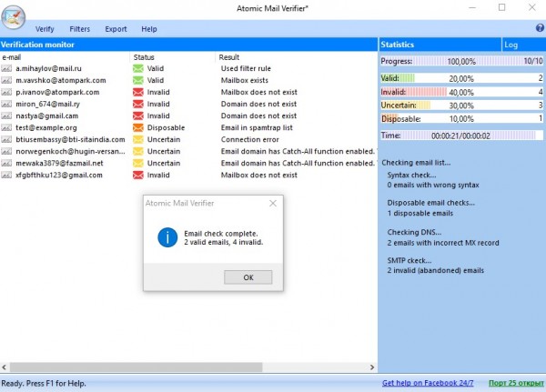Open the Export menu
Image resolution: width=546 pixels, height=392 pixels.
[116, 29]
